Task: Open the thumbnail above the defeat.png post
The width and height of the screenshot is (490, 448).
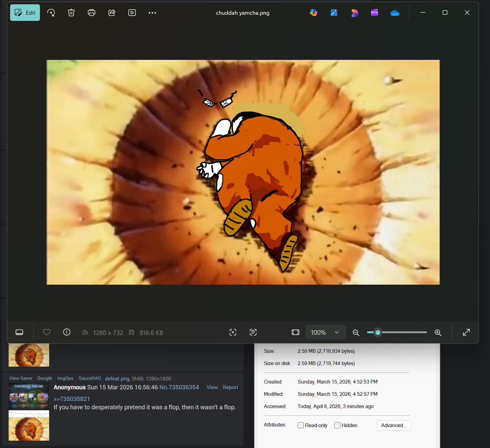Action: coord(29,355)
